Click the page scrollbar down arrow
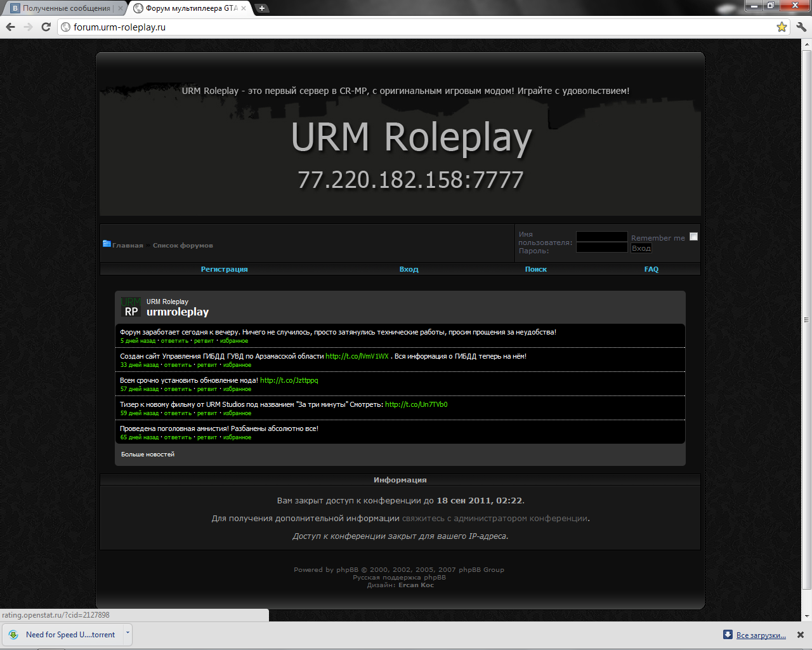The height and width of the screenshot is (650, 812). pos(806,616)
